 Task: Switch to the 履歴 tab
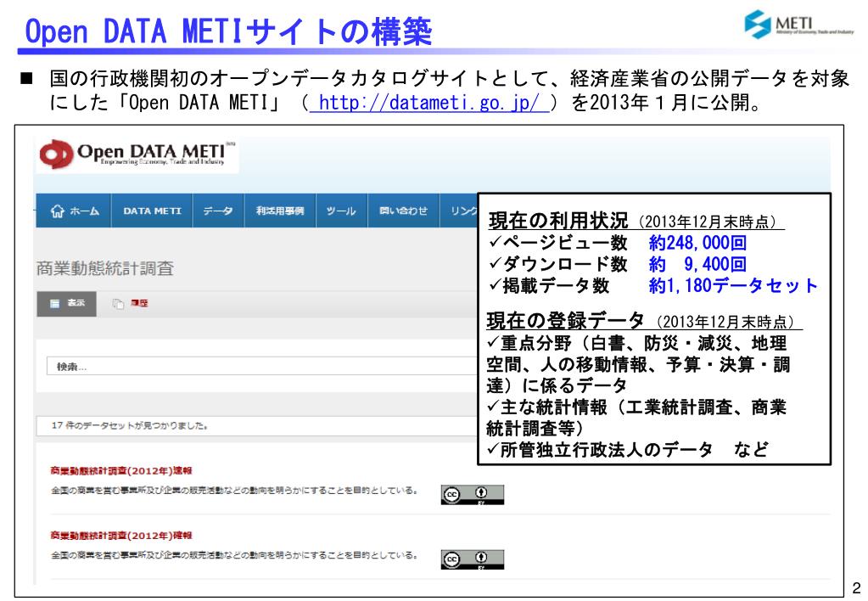click(x=139, y=303)
